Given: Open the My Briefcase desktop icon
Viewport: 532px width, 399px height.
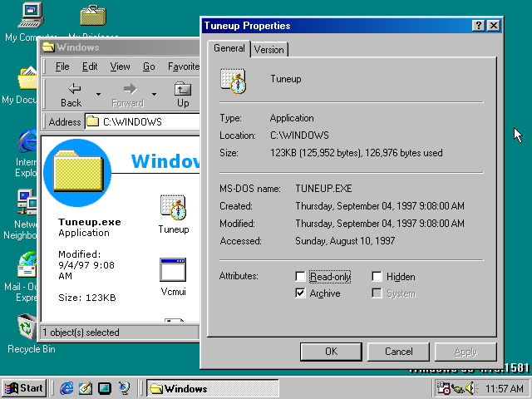Looking at the screenshot, I should tap(93, 15).
